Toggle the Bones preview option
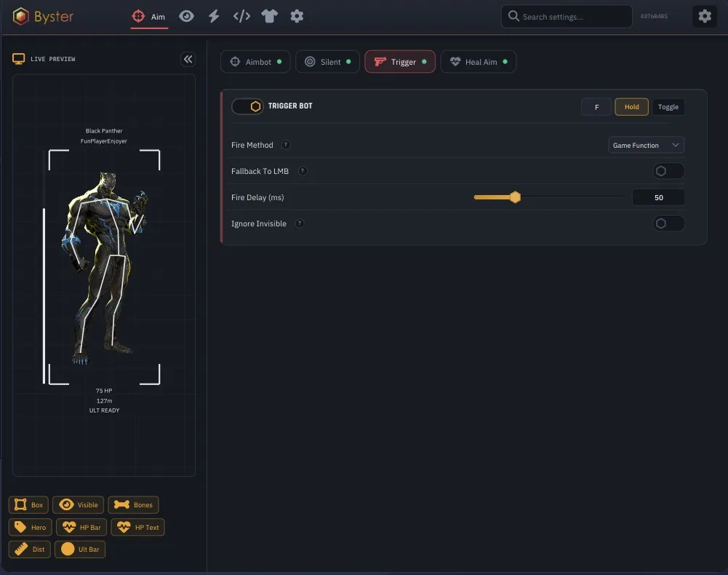Image resolution: width=728 pixels, height=575 pixels. 133,505
